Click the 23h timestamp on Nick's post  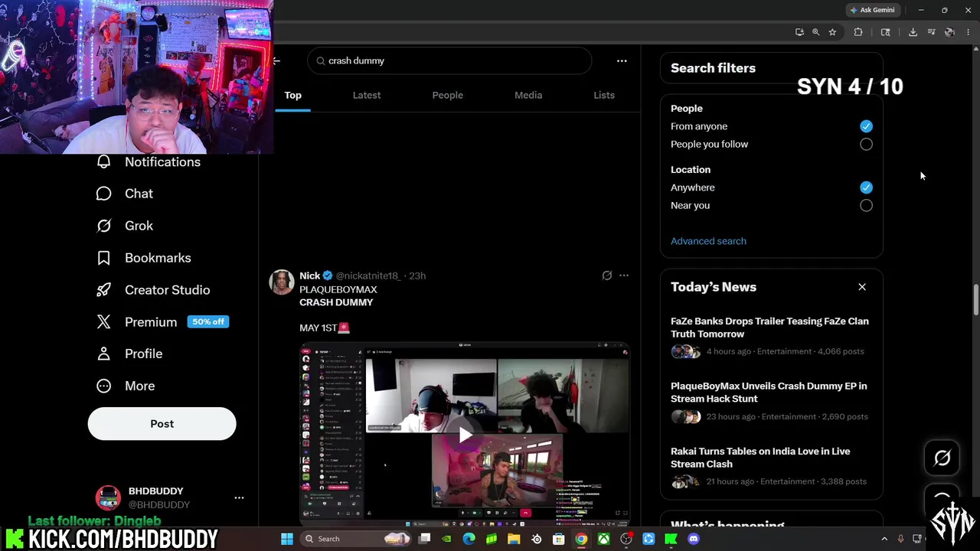[x=417, y=275]
